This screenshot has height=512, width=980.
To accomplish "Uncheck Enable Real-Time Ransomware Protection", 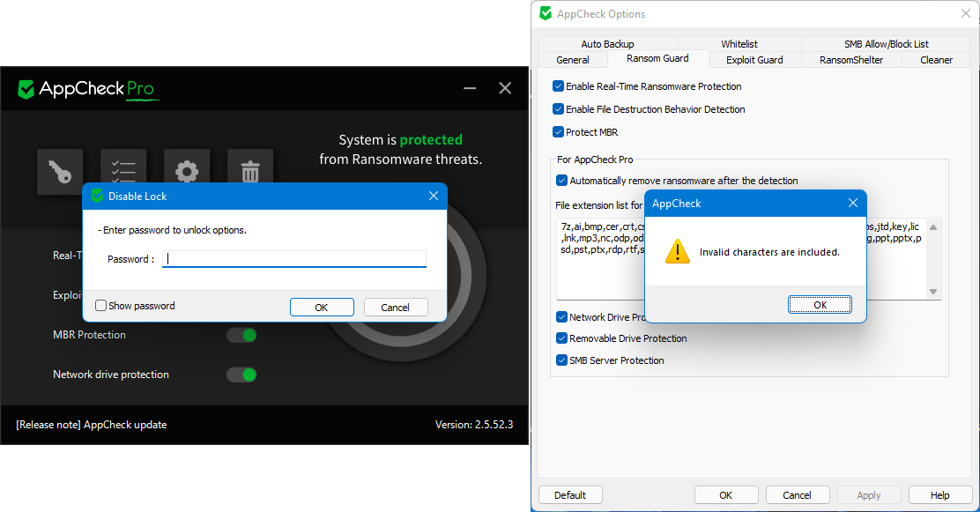I will [559, 86].
